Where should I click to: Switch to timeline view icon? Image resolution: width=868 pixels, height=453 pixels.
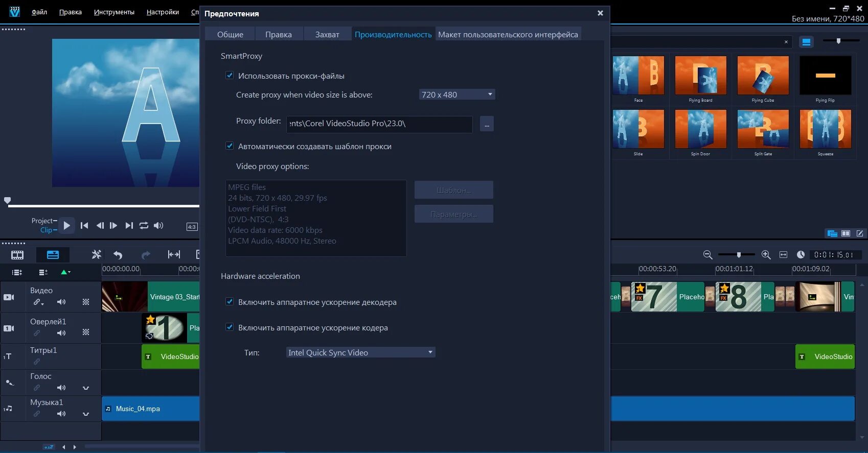(x=53, y=255)
